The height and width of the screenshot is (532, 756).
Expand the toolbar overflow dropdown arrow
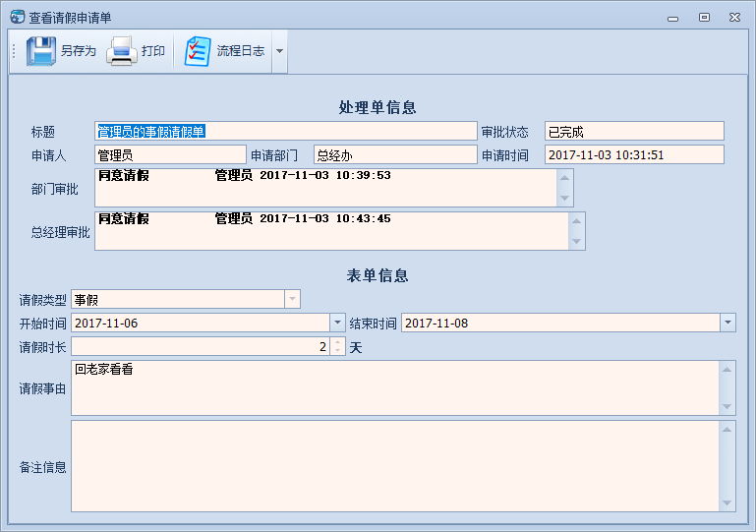pos(279,51)
